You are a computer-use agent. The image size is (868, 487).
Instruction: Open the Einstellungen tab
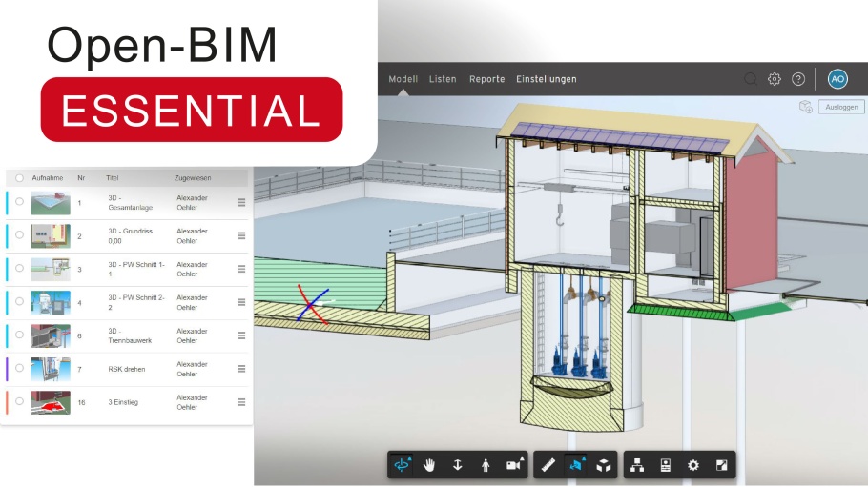point(547,79)
